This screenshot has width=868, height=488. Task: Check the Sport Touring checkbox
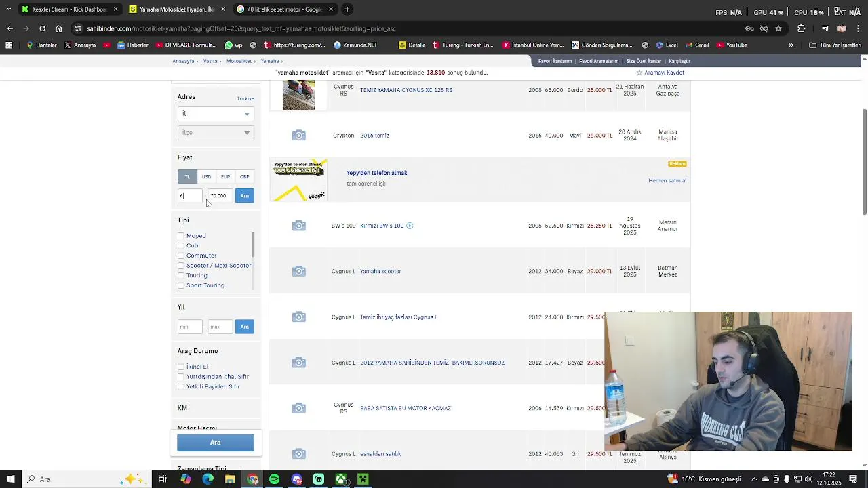coord(181,285)
